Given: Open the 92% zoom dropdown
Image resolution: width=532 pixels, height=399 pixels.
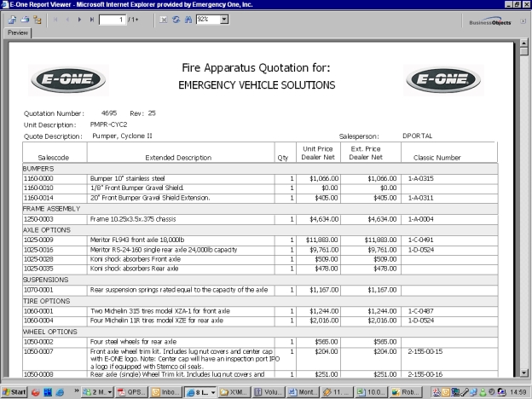Looking at the screenshot, I should pyautogui.click(x=224, y=20).
